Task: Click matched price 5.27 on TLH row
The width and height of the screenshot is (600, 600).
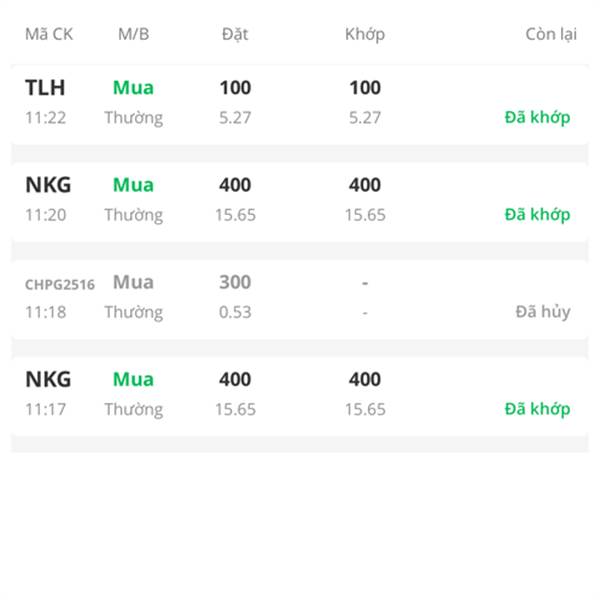Action: point(365,117)
